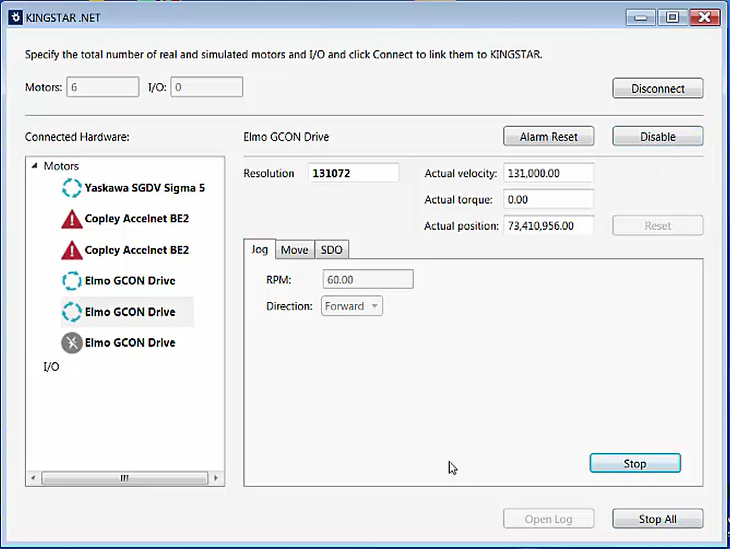Click the Stop All button

[657, 519]
